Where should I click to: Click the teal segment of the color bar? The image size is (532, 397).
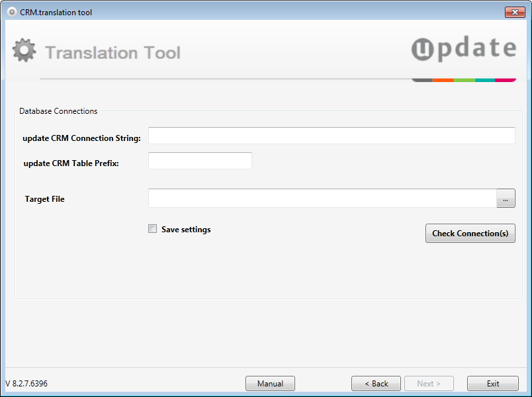485,79
